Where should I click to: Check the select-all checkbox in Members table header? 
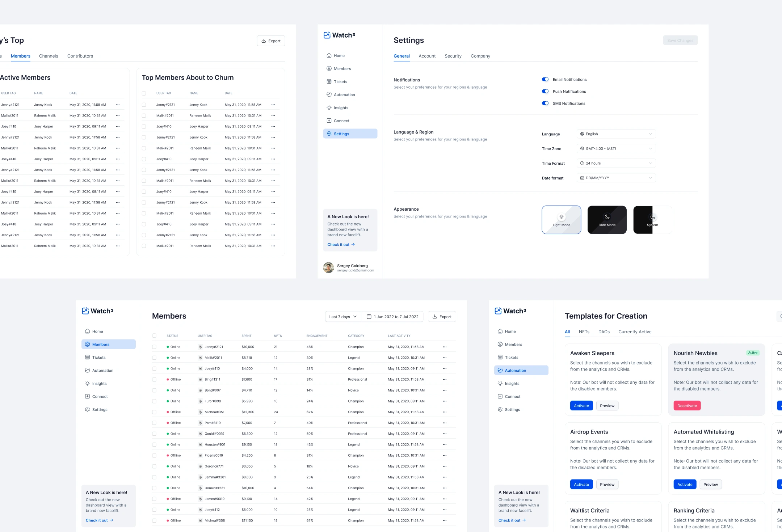pos(154,336)
